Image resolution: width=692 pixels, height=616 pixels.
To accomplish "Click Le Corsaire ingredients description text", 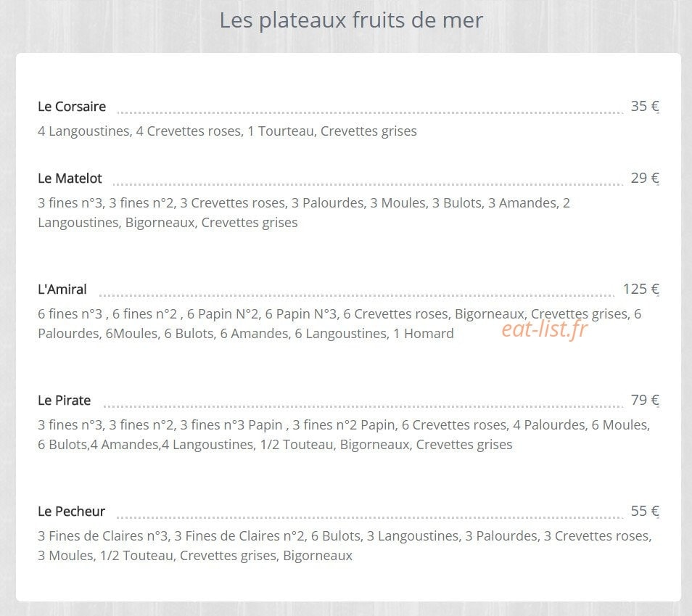I will 227,131.
